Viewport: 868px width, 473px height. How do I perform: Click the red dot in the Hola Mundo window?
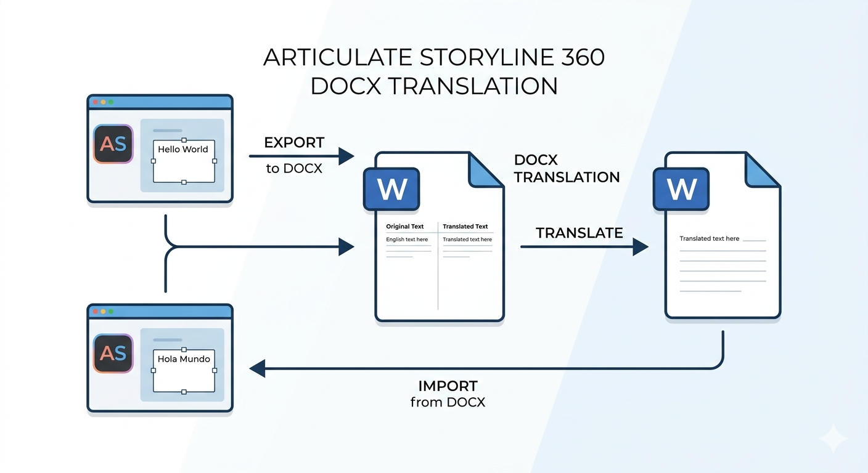click(x=95, y=312)
